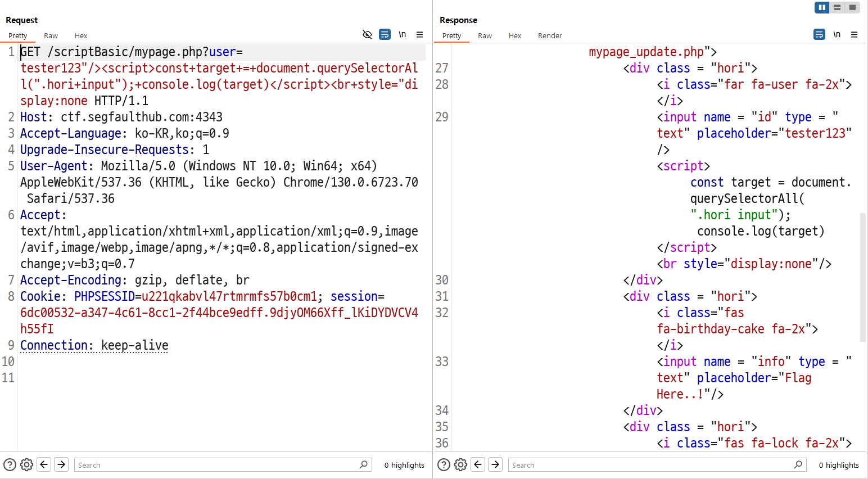The image size is (868, 479).
Task: Go to next match in Request
Action: point(61,464)
